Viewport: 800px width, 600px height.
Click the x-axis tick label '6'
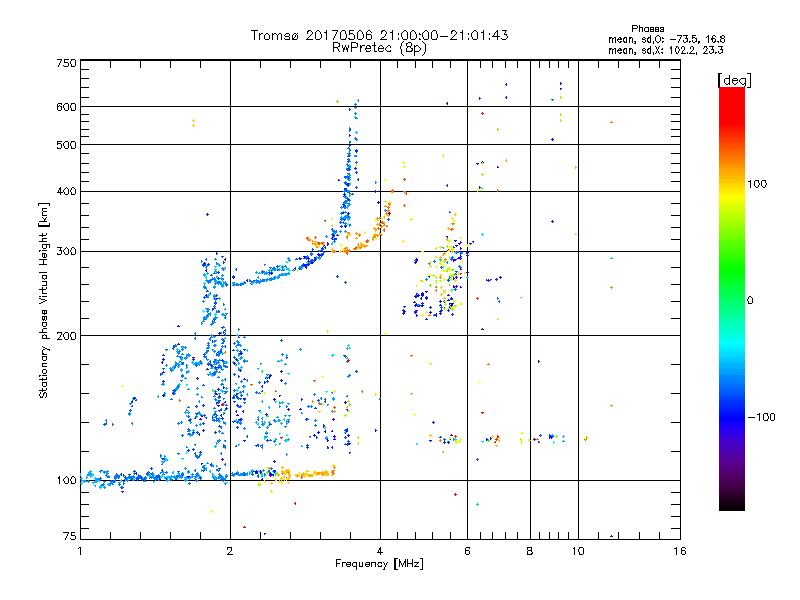tap(467, 551)
